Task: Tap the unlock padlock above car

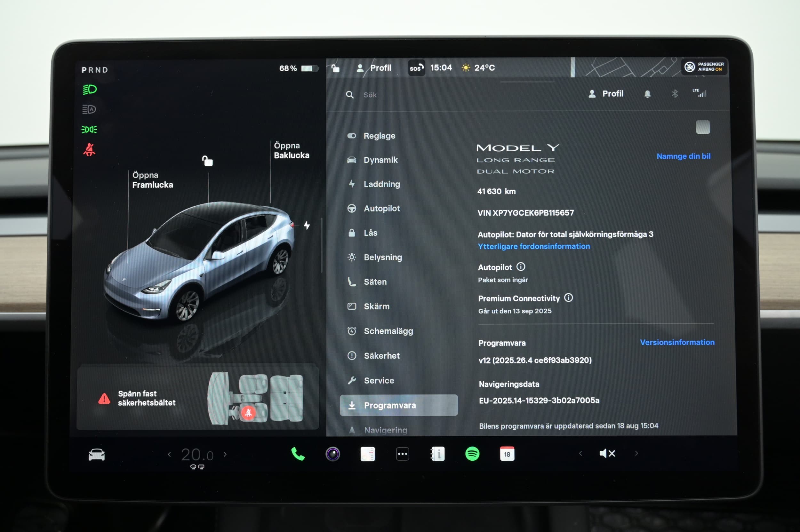Action: click(207, 161)
